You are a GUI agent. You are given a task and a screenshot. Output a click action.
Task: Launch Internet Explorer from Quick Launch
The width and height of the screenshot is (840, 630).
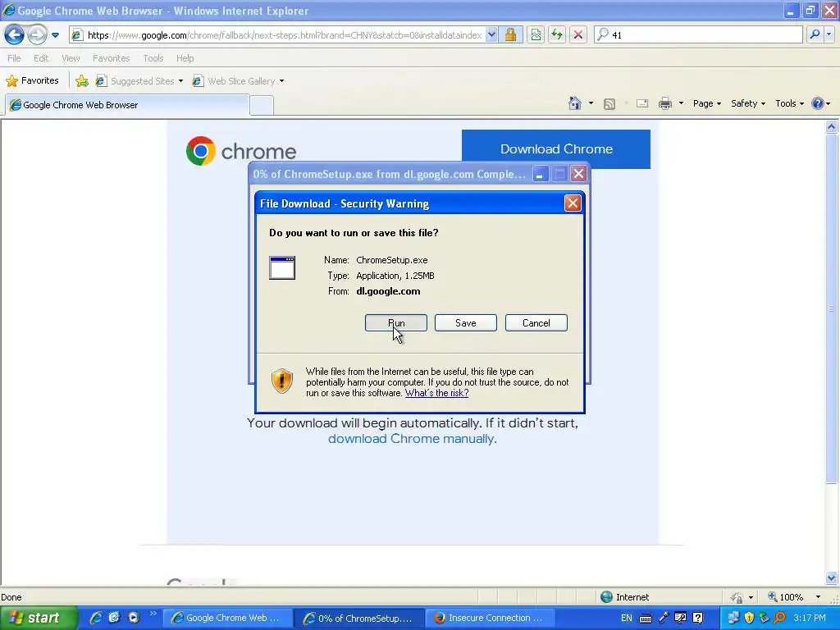(96, 618)
